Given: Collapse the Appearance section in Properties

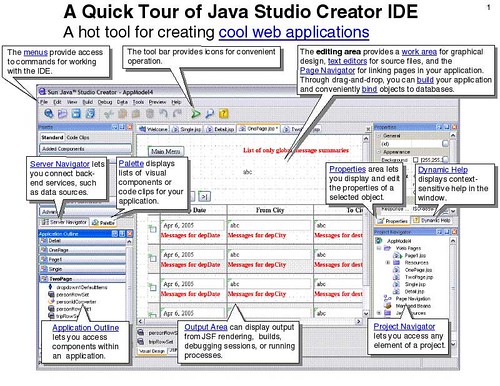Looking at the screenshot, I should coord(379,152).
